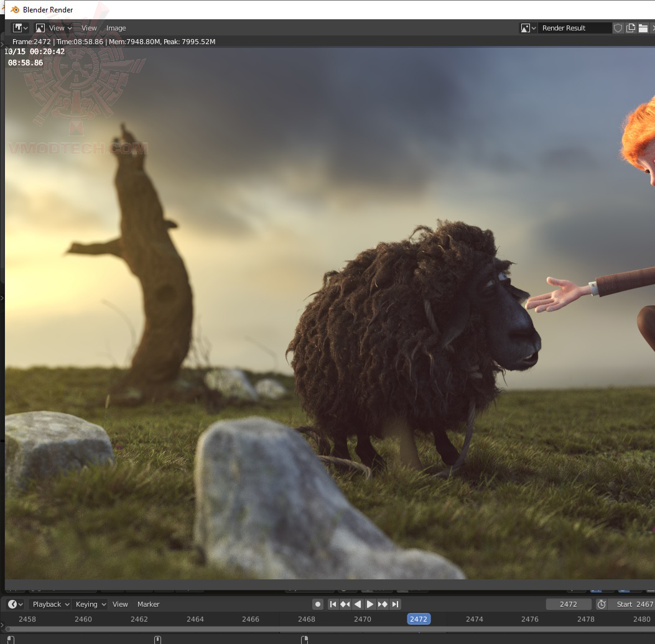
Task: Click the new image duplicate icon
Action: click(x=631, y=28)
